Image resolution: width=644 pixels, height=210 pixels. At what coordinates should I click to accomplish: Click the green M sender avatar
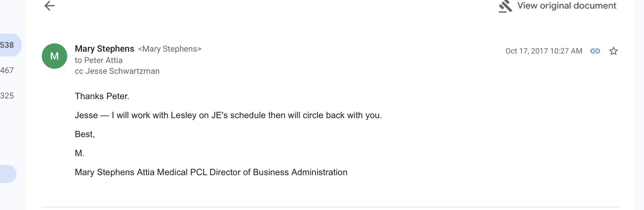pyautogui.click(x=55, y=56)
